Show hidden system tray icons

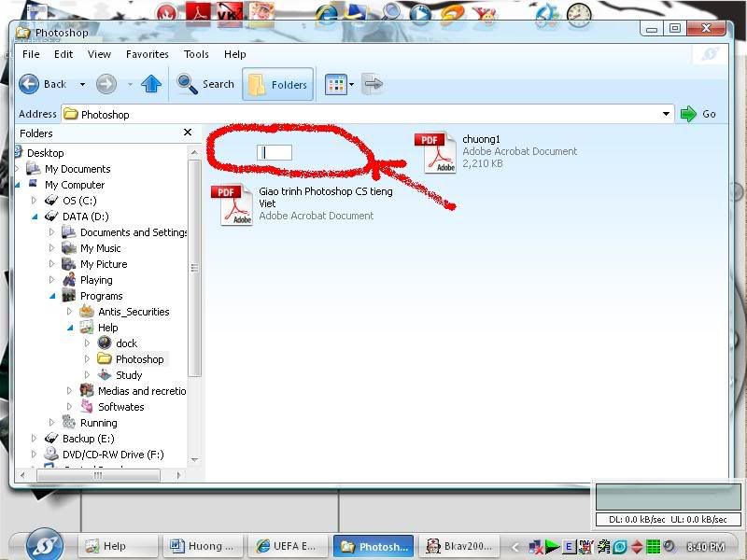coord(515,547)
